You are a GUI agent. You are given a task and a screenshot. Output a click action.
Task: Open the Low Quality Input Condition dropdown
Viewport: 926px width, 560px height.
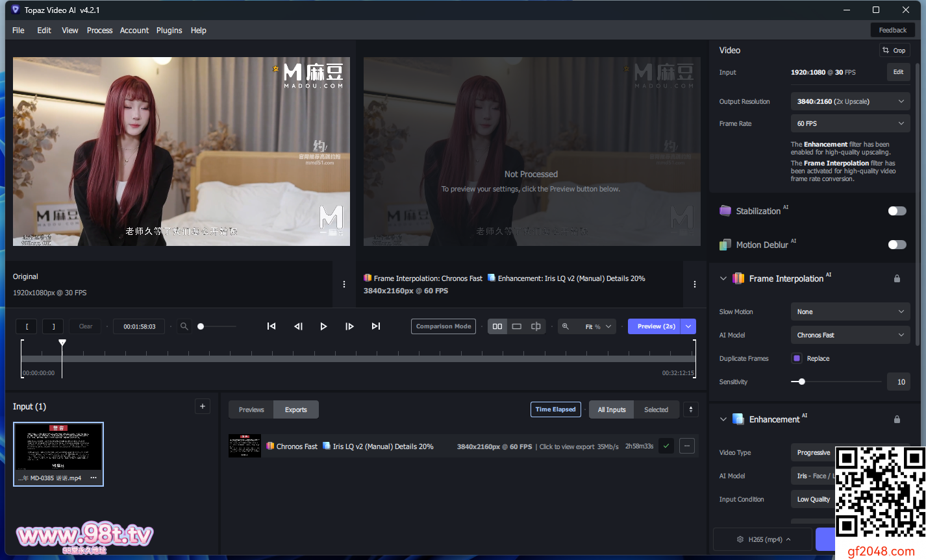click(x=814, y=499)
